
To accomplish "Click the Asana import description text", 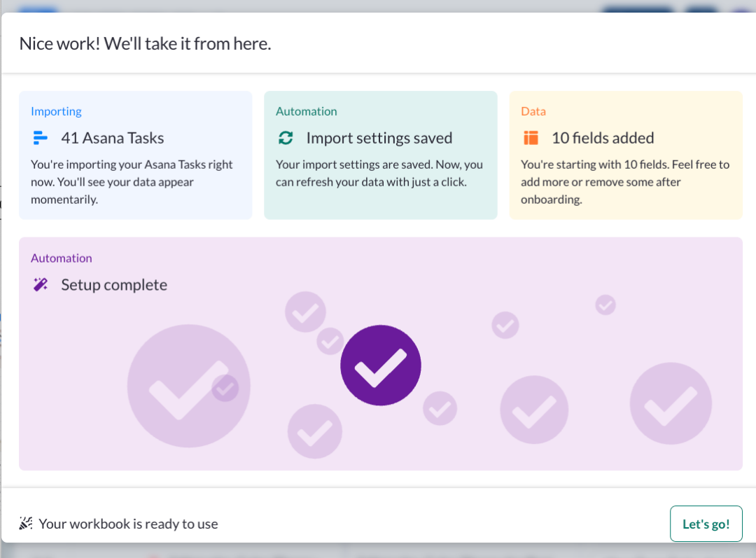I will click(x=132, y=182).
